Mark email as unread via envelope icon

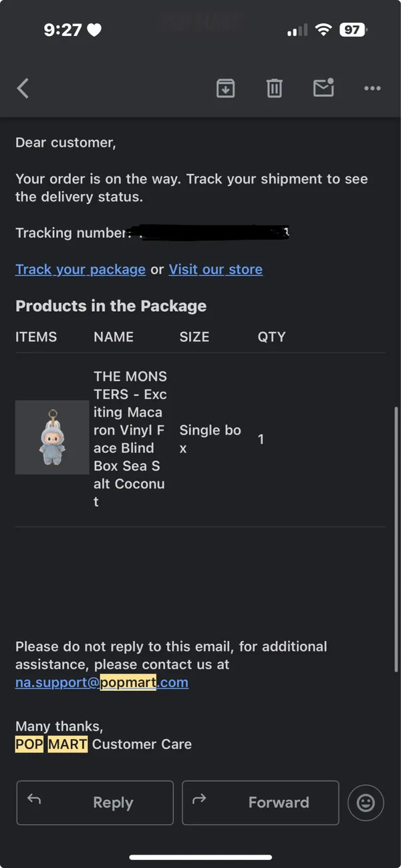tap(323, 87)
